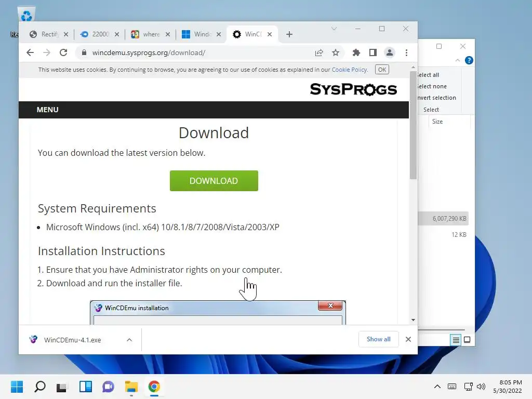Open Chrome three-dot menu

click(x=406, y=52)
